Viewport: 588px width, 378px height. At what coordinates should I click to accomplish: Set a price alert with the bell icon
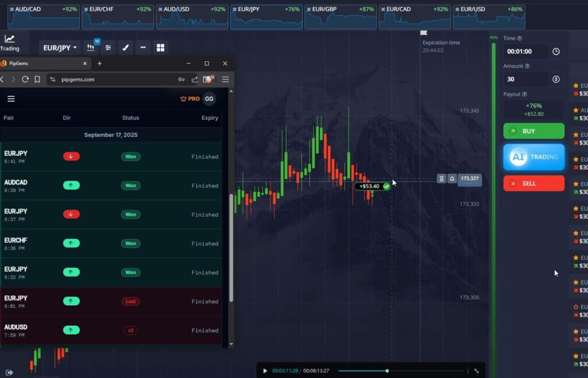coord(452,178)
